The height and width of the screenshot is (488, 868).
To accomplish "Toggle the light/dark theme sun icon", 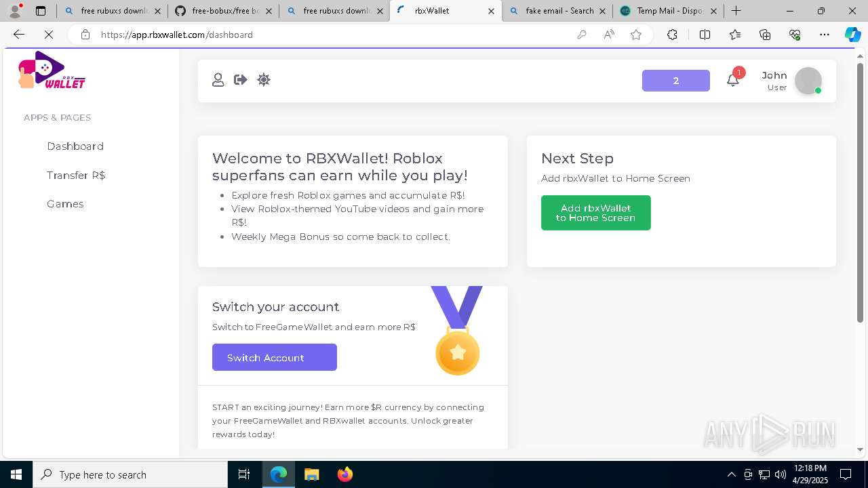I will [264, 80].
